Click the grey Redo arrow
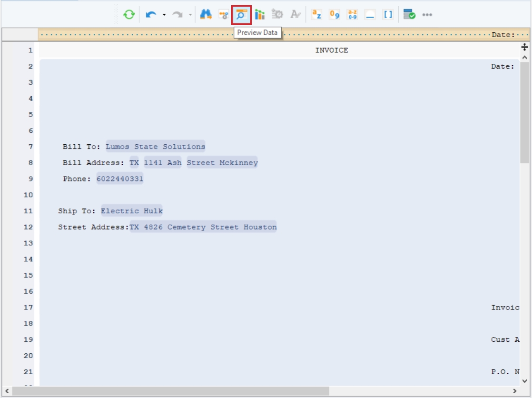This screenshot has width=532, height=398. [177, 15]
